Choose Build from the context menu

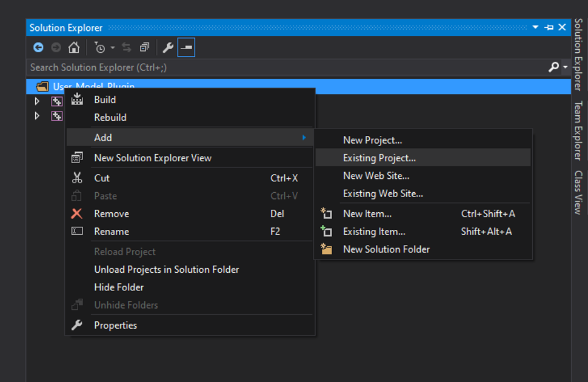(x=190, y=100)
